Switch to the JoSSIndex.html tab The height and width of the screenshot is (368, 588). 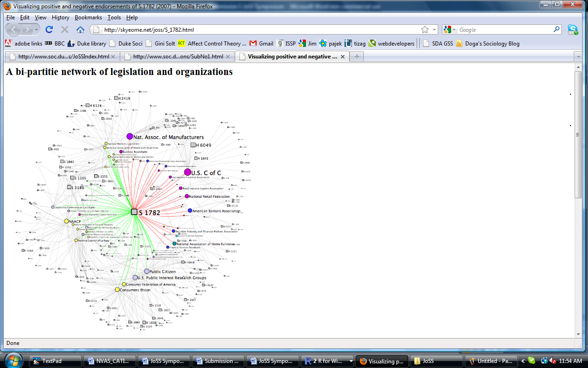click(x=62, y=57)
